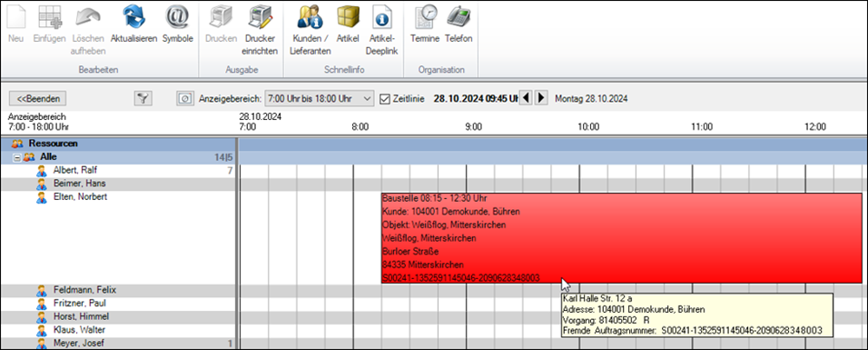The height and width of the screenshot is (350, 868).
Task: Go to the next day arrow
Action: (542, 98)
